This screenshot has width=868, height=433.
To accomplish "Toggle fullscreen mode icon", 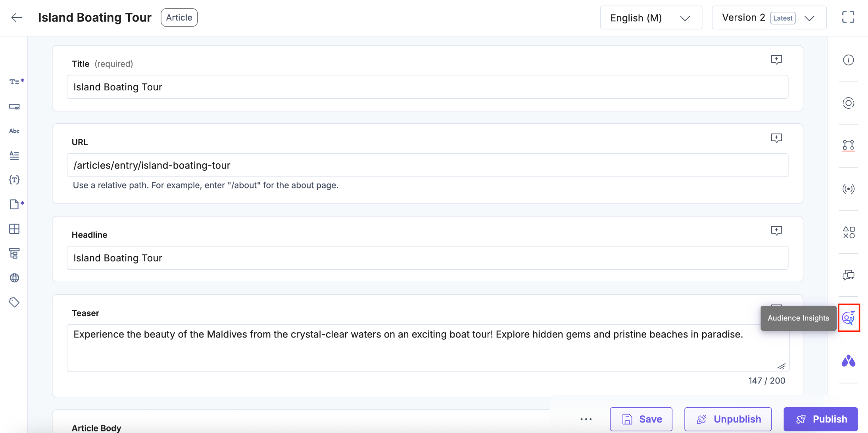I will tap(848, 17).
